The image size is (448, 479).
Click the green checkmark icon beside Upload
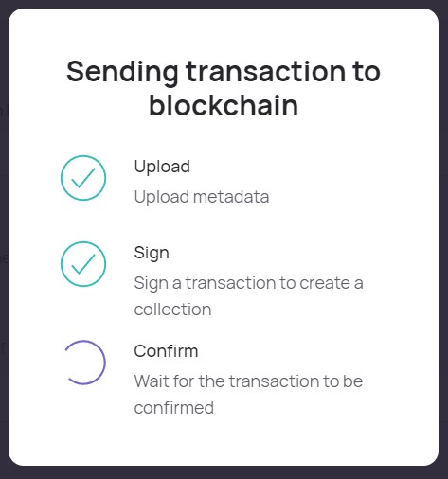click(x=83, y=178)
